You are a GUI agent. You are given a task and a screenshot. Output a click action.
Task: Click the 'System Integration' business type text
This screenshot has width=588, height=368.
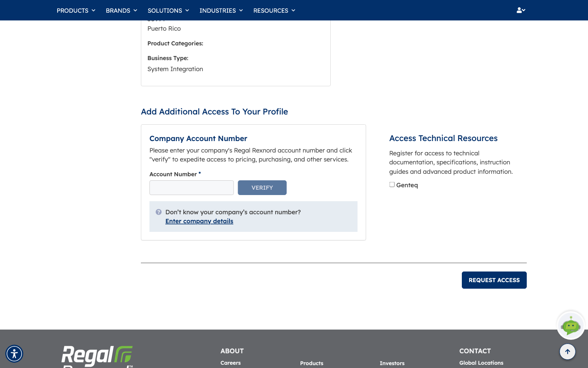175,69
